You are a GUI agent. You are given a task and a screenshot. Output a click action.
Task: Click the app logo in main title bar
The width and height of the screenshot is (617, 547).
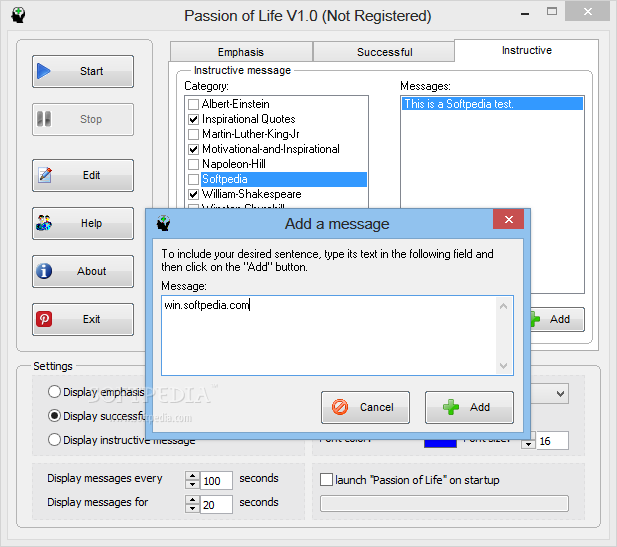point(18,15)
